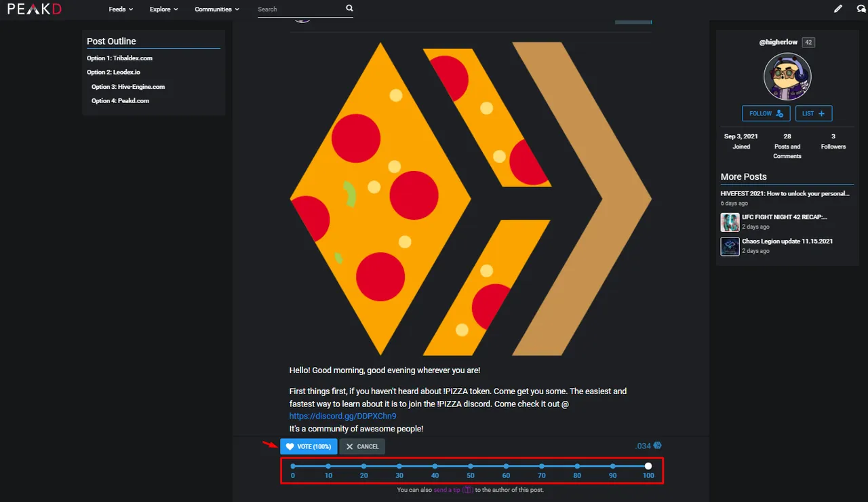Click the PeakD logo
The image size is (868, 502).
[34, 9]
